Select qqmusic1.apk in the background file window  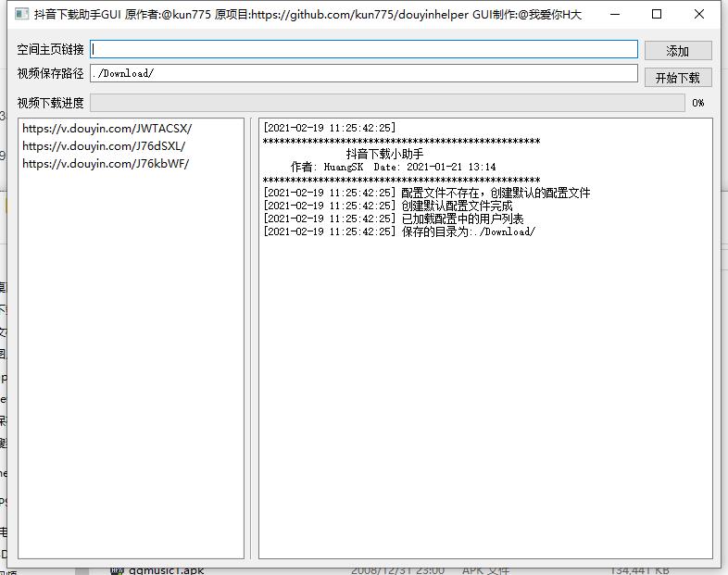click(x=166, y=570)
